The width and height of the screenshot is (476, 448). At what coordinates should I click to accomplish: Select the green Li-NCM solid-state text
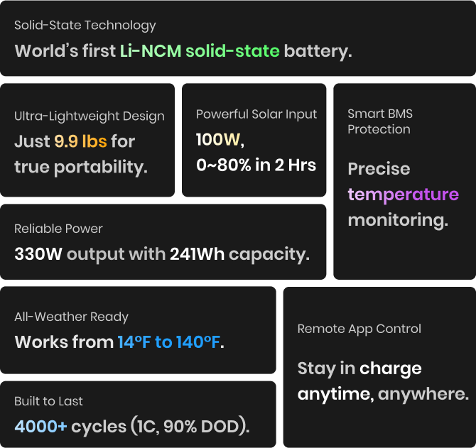[200, 51]
